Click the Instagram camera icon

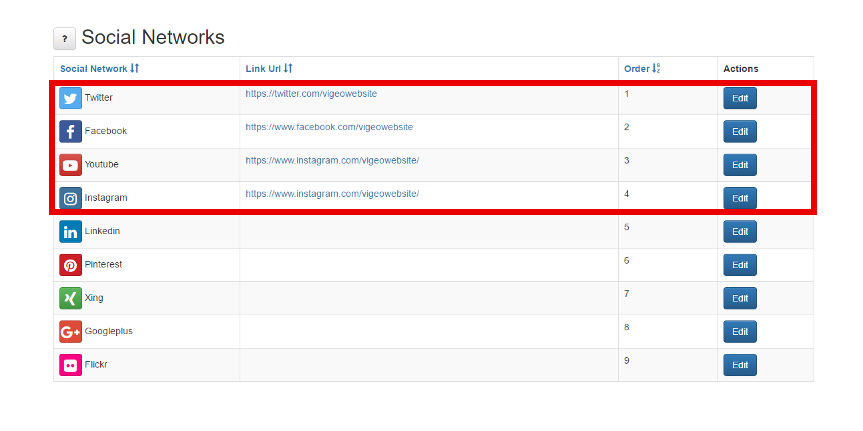[70, 198]
